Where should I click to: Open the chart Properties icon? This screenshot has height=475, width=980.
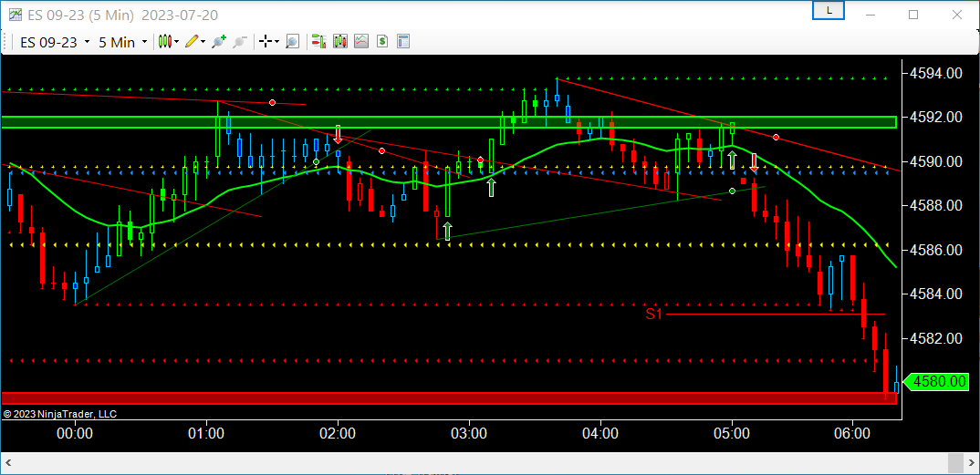coord(403,42)
